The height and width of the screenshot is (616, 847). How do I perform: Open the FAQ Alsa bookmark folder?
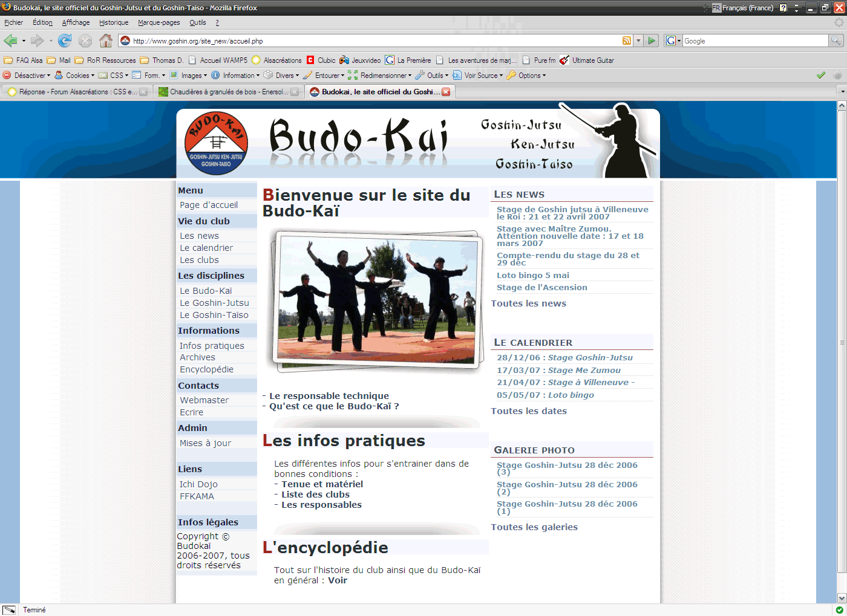23,60
